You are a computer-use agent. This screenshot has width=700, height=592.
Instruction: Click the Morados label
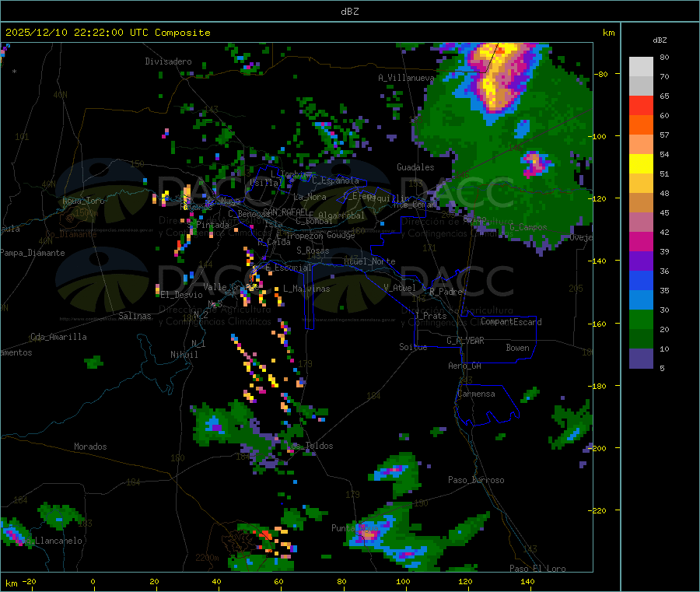[91, 447]
